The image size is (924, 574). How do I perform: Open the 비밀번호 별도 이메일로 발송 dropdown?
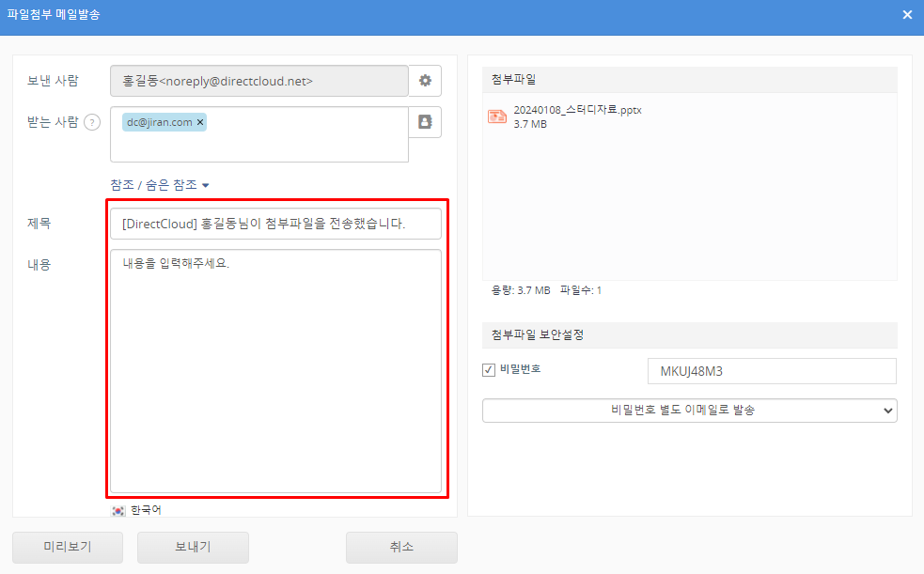click(x=689, y=411)
